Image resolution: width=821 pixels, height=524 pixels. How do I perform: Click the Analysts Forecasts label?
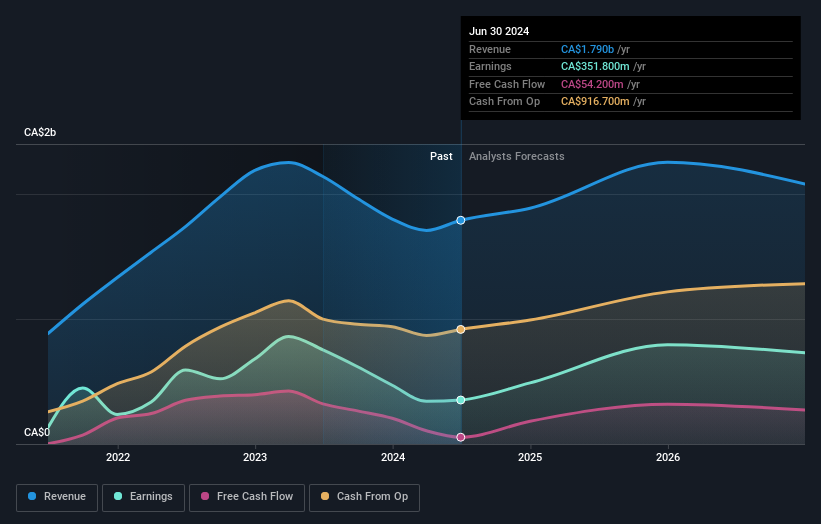[x=516, y=157]
